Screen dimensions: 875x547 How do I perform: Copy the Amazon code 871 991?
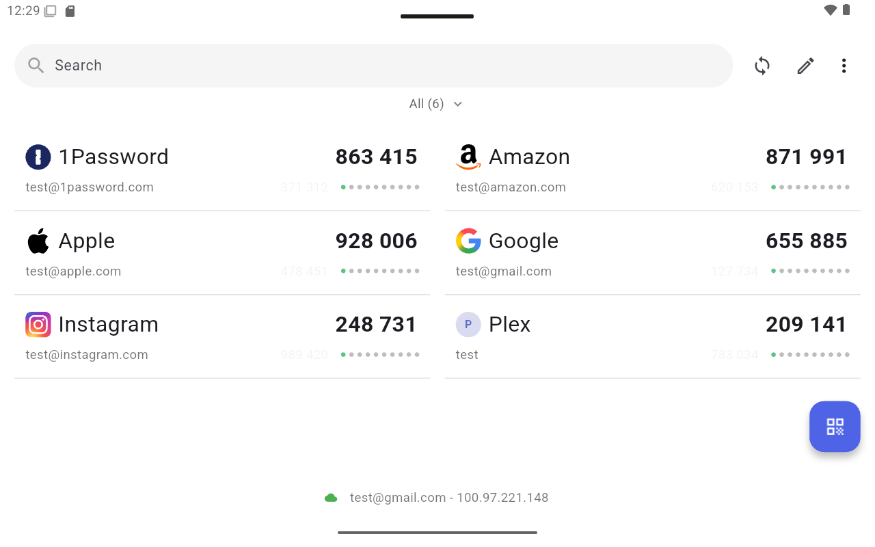point(806,157)
